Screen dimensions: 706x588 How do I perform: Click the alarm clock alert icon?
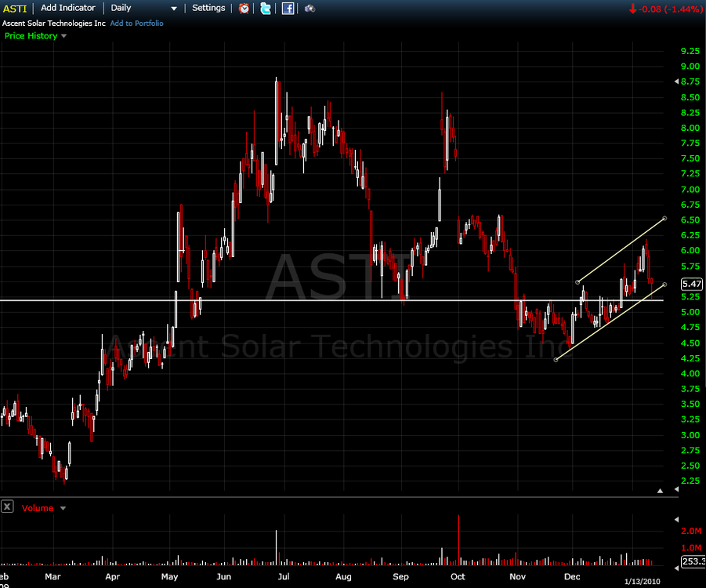click(244, 8)
